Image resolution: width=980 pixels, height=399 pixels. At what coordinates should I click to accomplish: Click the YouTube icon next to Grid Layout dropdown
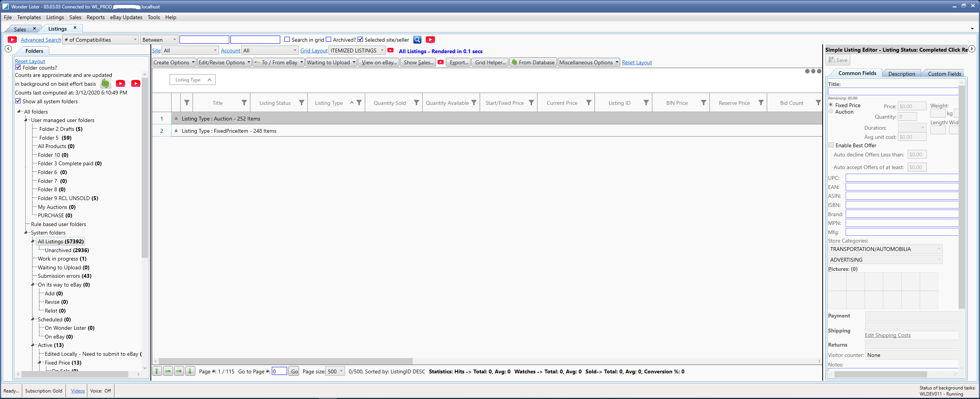coord(390,50)
